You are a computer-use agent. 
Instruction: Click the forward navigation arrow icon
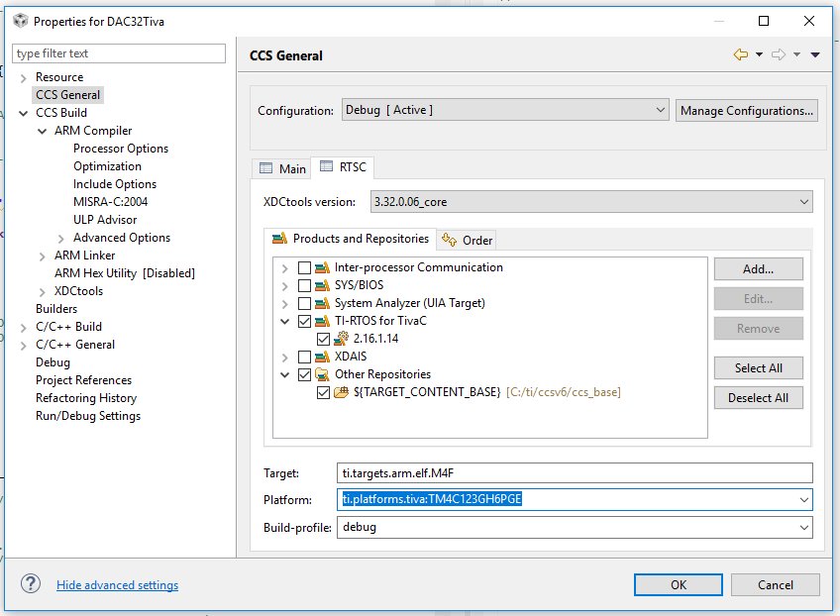pyautogui.click(x=779, y=54)
